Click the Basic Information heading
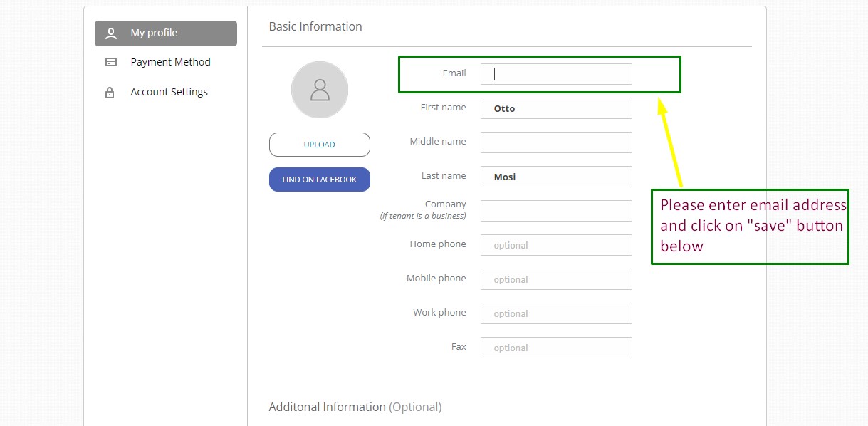 tap(315, 26)
